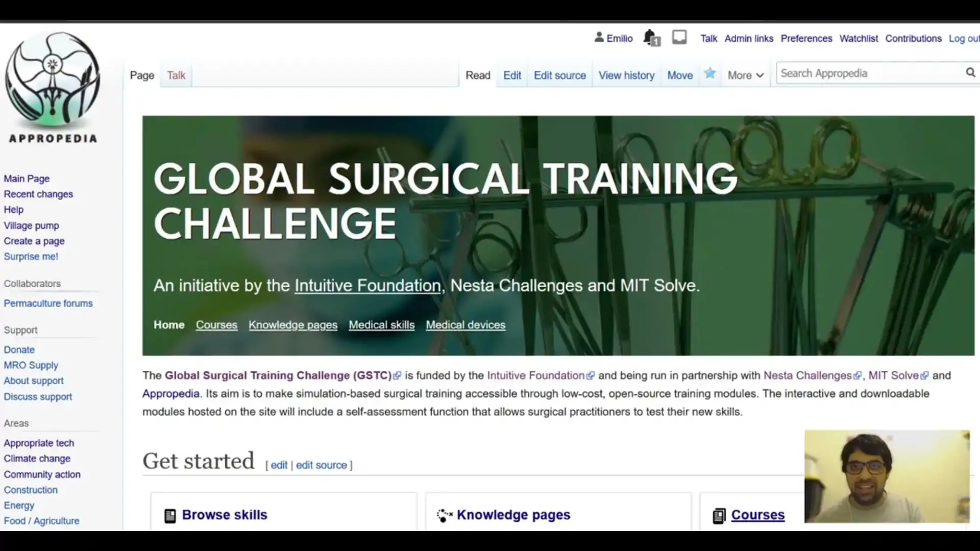Switch to the Talk tab
The image size is (980, 551).
coord(176,76)
